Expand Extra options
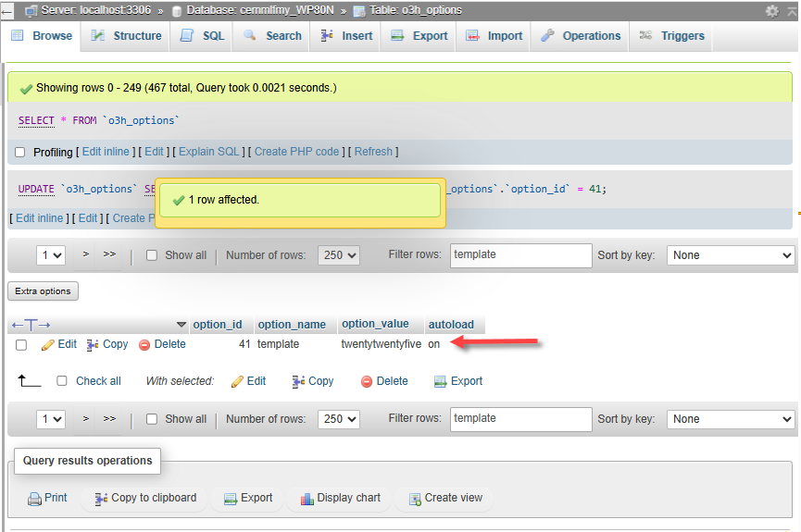The width and height of the screenshot is (801, 532). pyautogui.click(x=43, y=291)
